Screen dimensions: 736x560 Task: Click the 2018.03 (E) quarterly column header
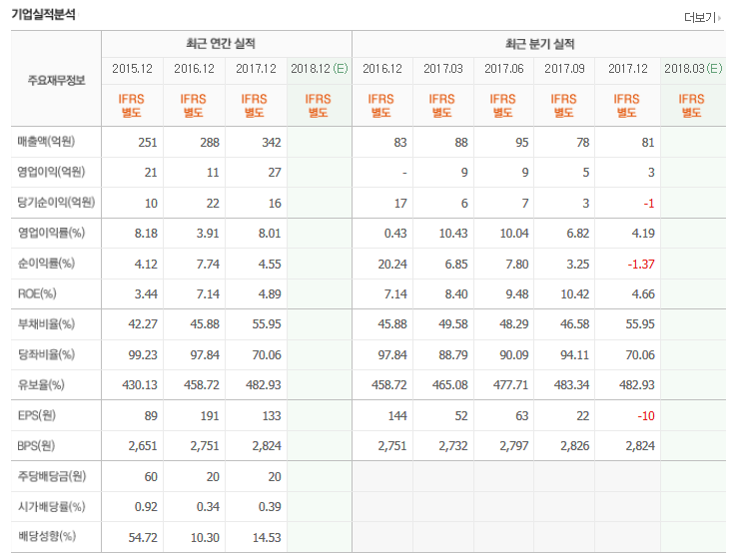tap(693, 69)
